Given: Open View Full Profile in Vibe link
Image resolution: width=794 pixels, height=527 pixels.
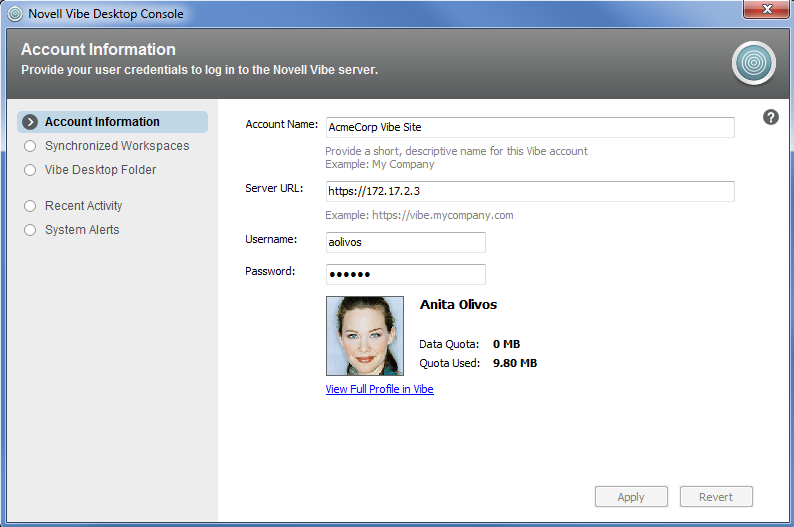Looking at the screenshot, I should [x=379, y=389].
